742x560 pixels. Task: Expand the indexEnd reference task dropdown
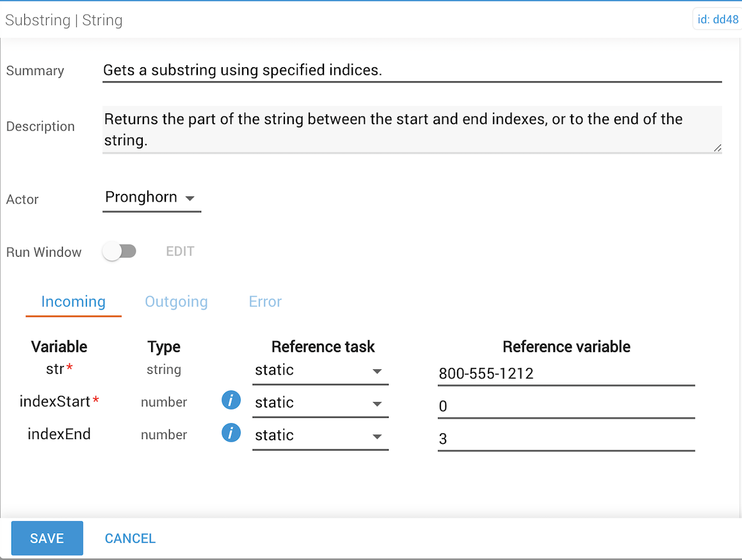319,436
